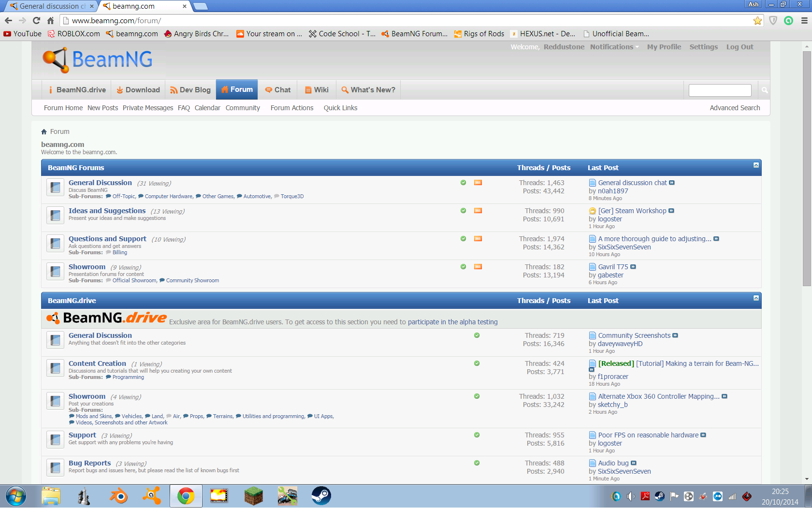This screenshot has width=812, height=508.
Task: Click the Windows Start button
Action: 16,496
